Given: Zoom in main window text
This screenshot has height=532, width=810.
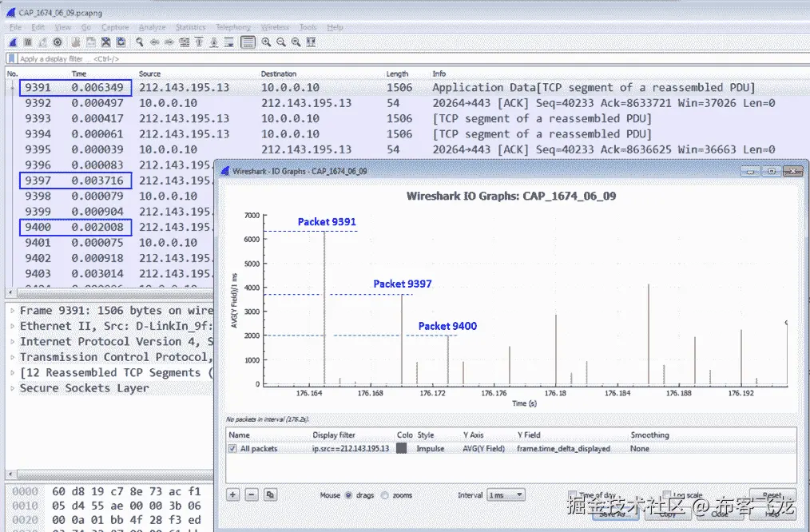Looking at the screenshot, I should coord(266,42).
